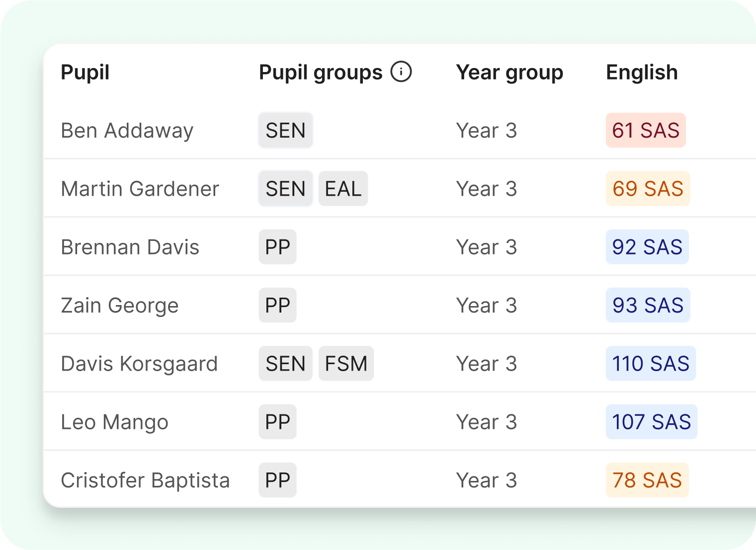The height and width of the screenshot is (550, 756).
Task: Click the Pupil groups info icon
Action: click(x=401, y=72)
